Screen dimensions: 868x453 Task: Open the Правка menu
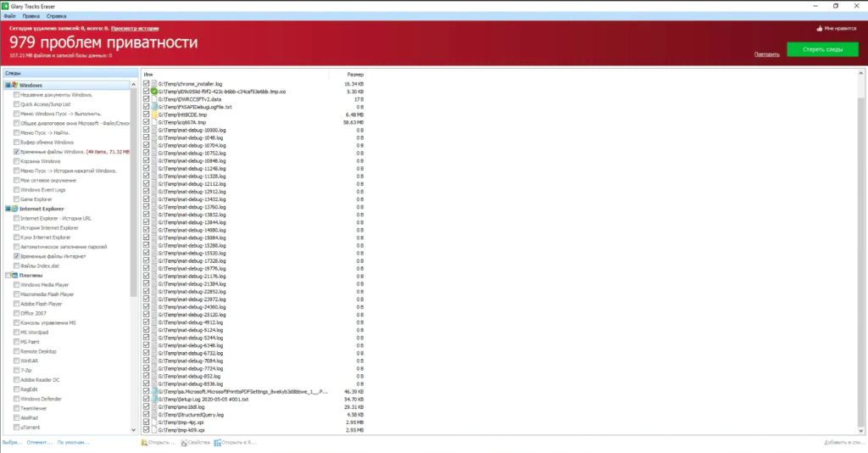click(31, 16)
